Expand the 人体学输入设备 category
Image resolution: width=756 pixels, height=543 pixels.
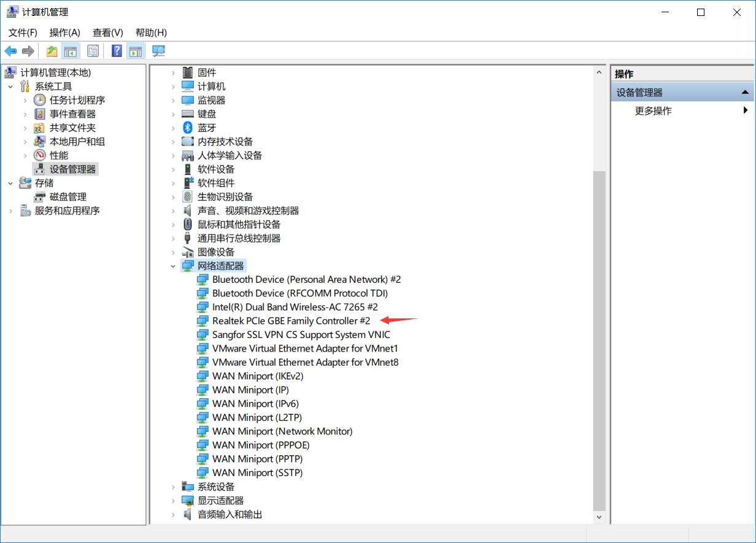(174, 155)
